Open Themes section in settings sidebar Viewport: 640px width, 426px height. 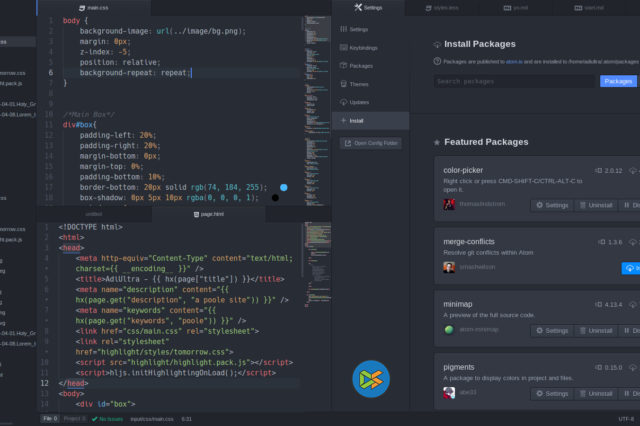[371, 84]
